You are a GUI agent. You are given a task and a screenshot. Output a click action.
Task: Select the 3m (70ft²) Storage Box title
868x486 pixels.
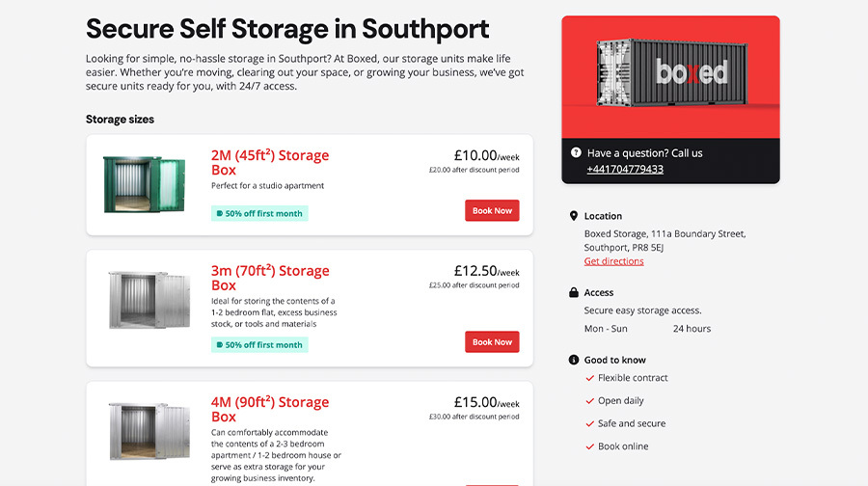(x=270, y=278)
